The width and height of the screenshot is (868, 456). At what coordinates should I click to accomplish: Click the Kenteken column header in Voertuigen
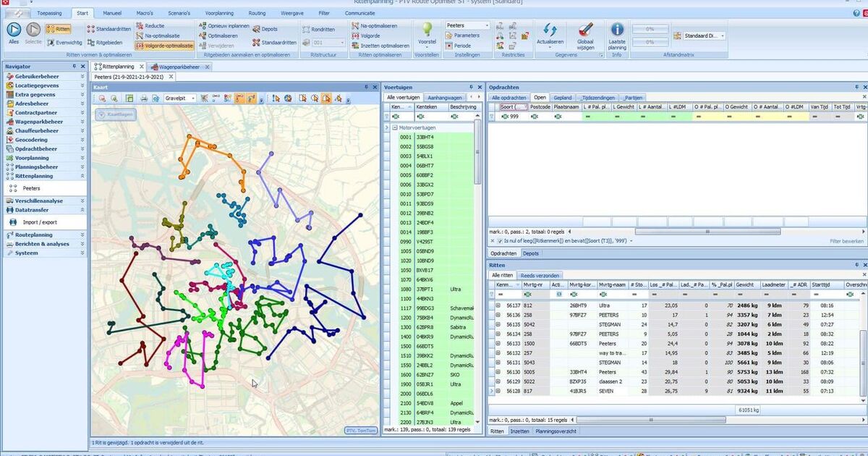click(x=431, y=106)
